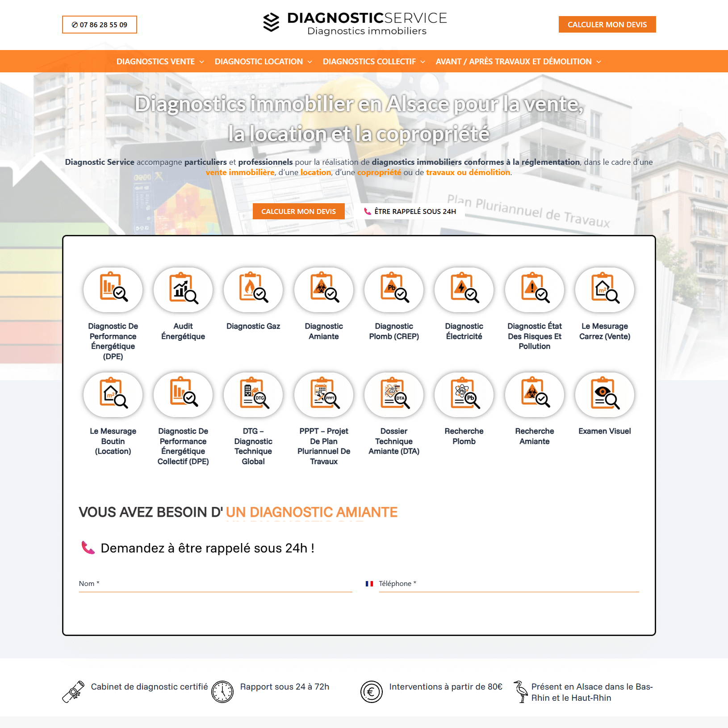
Task: Select the Diagnostic Électricité icon
Action: [464, 289]
